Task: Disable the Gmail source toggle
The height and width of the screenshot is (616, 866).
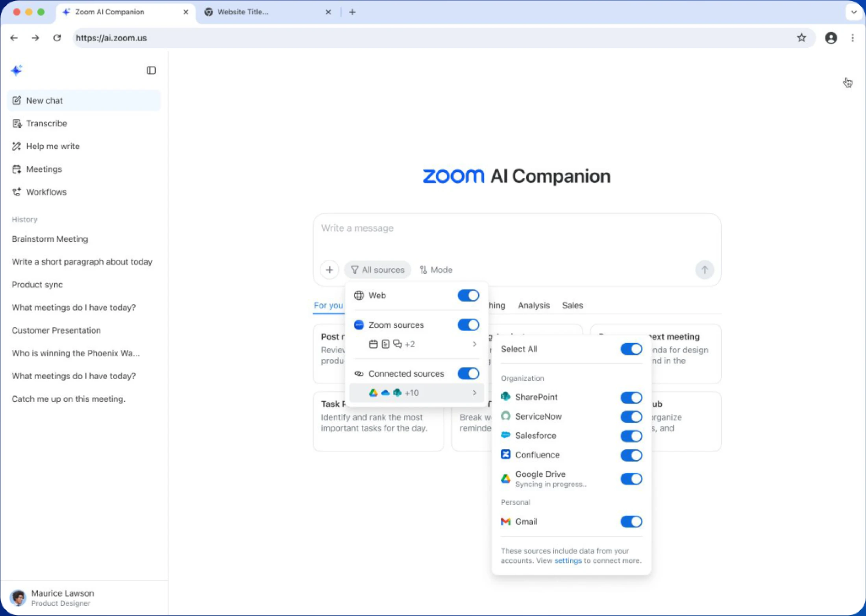Action: [x=631, y=522]
